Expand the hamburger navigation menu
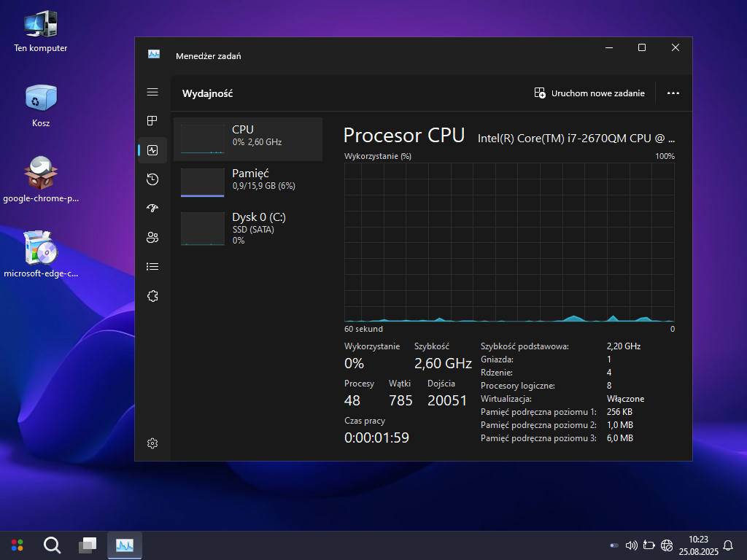This screenshot has height=560, width=747. tap(152, 92)
